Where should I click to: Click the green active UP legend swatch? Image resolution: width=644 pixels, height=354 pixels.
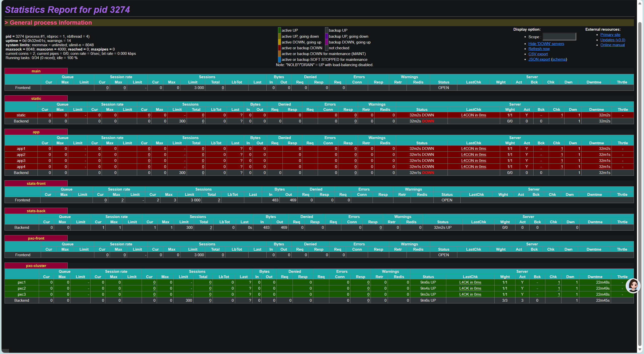(x=279, y=30)
